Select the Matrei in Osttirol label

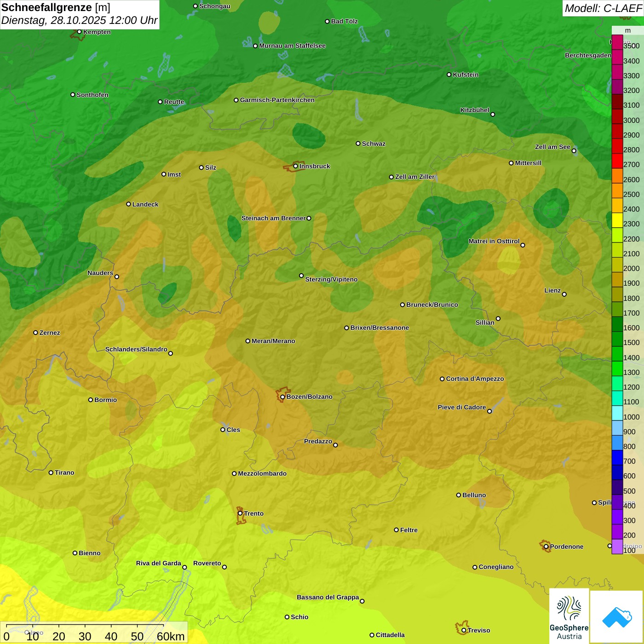point(494,241)
